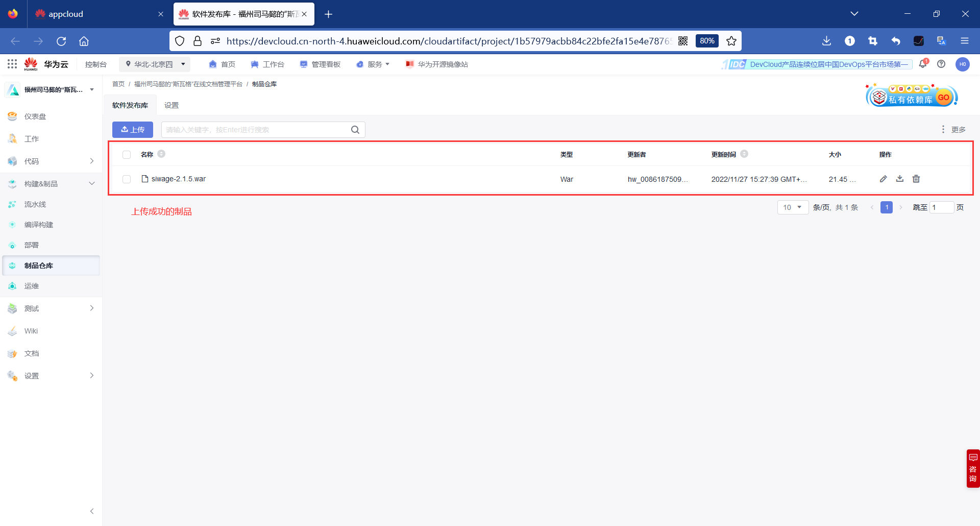The width and height of the screenshot is (980, 526).
Task: Open the 华为开源镜像站 link
Action: click(437, 64)
